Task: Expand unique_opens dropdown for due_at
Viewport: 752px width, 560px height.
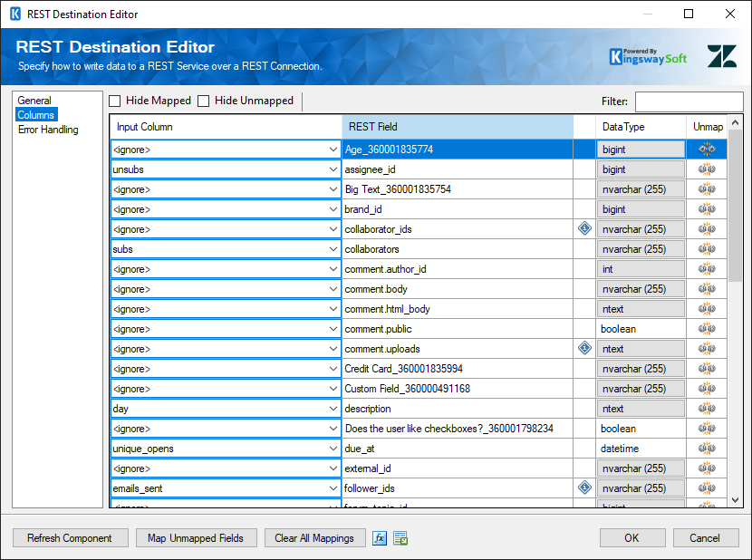Action: pyautogui.click(x=333, y=449)
